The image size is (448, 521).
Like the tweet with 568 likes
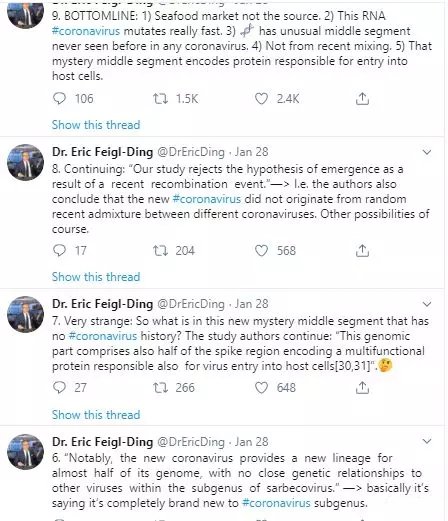click(x=261, y=250)
